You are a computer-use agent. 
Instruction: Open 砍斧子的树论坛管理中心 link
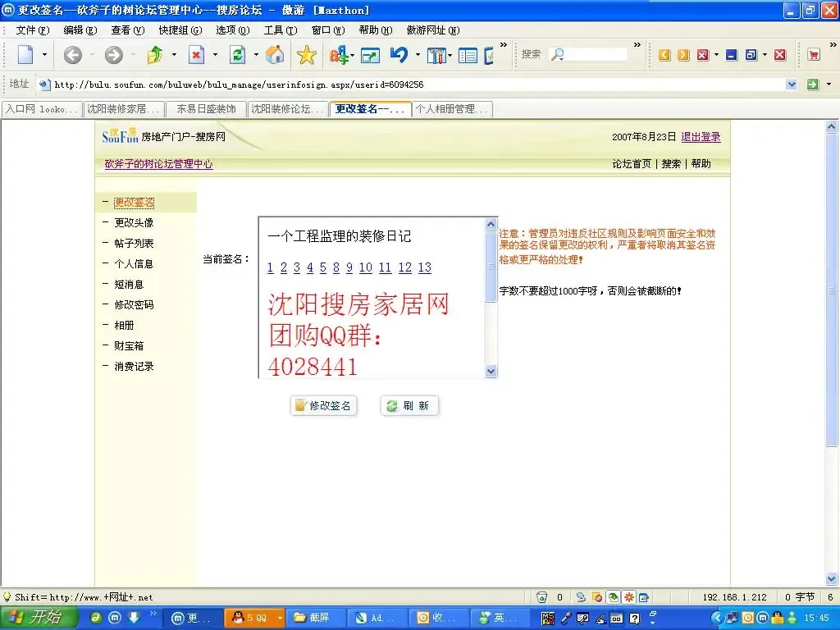coord(158,164)
